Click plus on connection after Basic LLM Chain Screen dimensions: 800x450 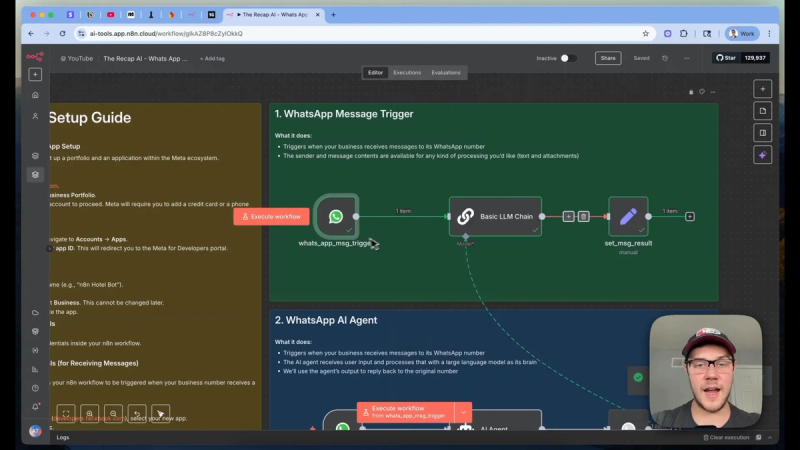[x=568, y=216]
